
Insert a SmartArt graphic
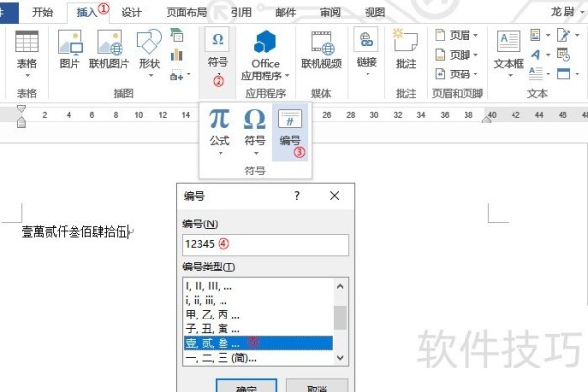coord(176,35)
